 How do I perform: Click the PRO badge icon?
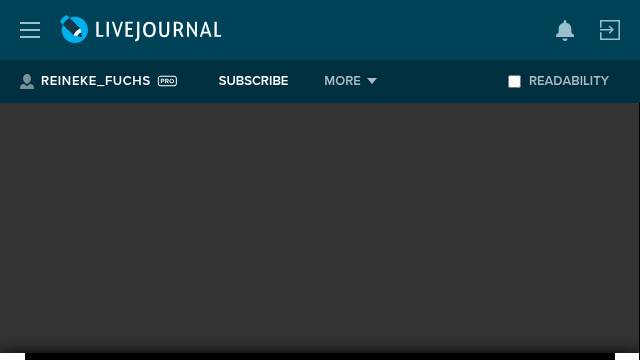pyautogui.click(x=167, y=81)
